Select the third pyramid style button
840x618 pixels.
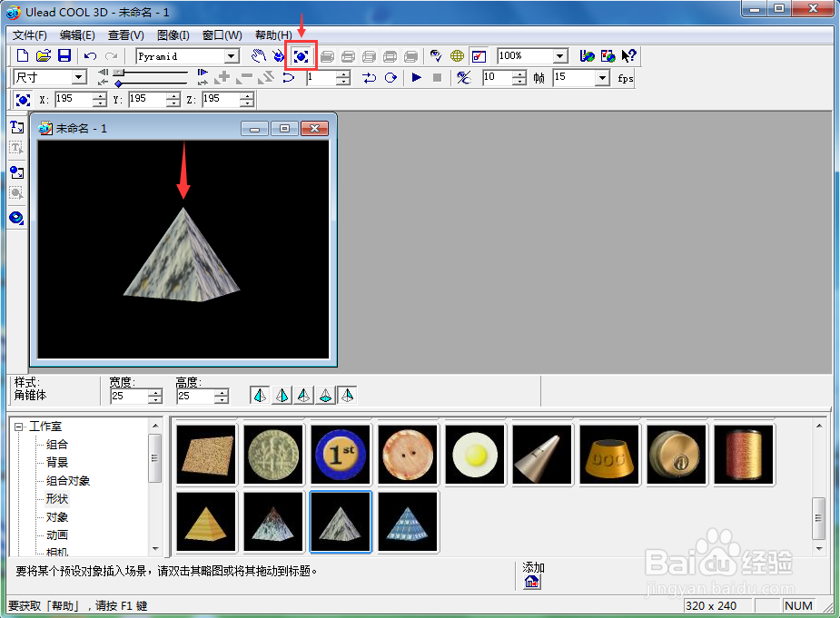(303, 396)
